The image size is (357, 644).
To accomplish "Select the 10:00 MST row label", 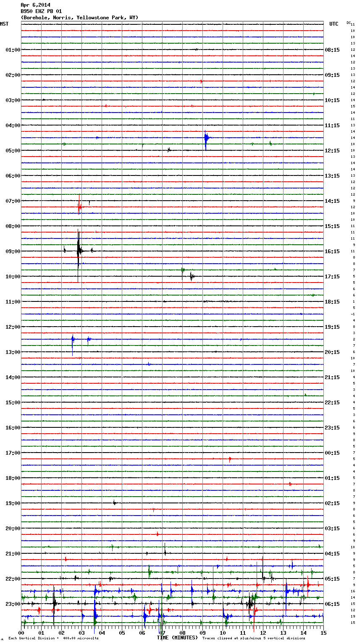I will pos(13,277).
